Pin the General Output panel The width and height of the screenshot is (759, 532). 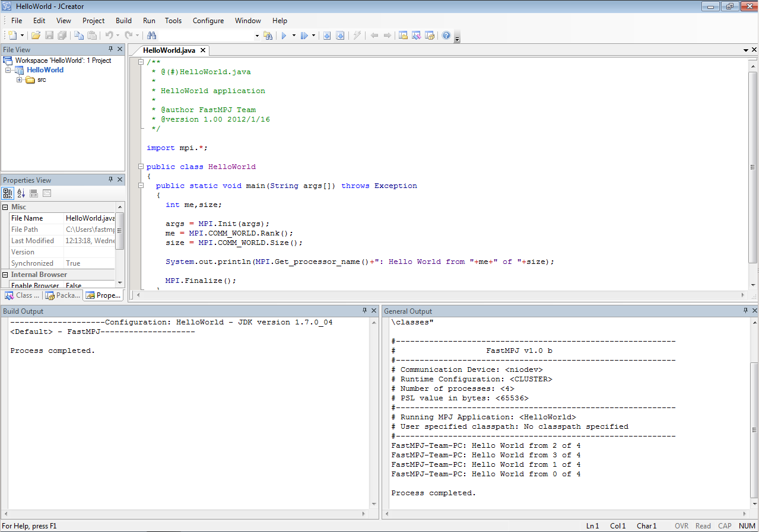click(745, 311)
